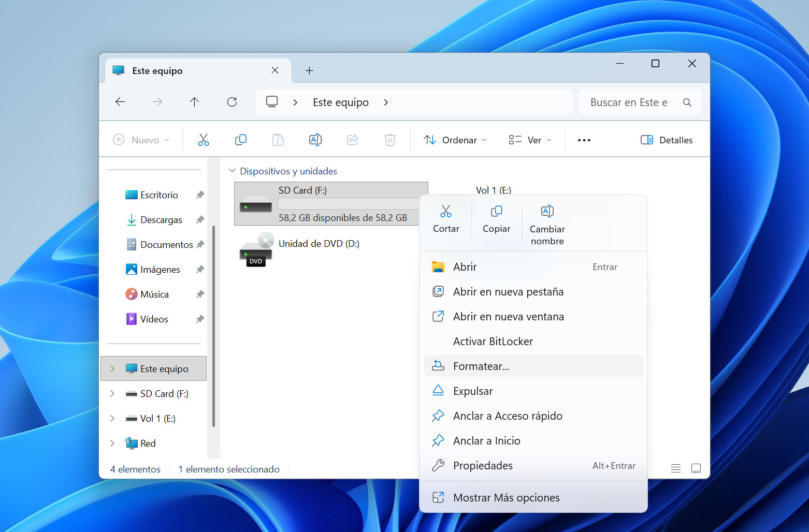Click the SD Card (F:) capacity bar

coord(349,204)
